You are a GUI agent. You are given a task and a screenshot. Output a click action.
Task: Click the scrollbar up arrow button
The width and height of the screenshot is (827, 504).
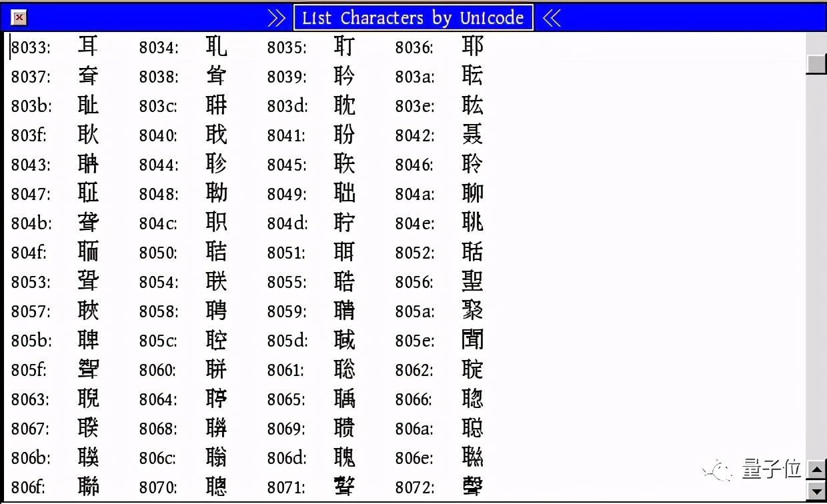816,470
